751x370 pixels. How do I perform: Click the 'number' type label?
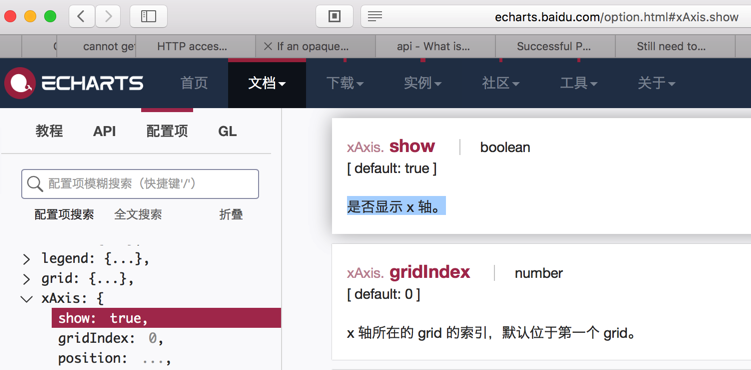pyautogui.click(x=539, y=274)
